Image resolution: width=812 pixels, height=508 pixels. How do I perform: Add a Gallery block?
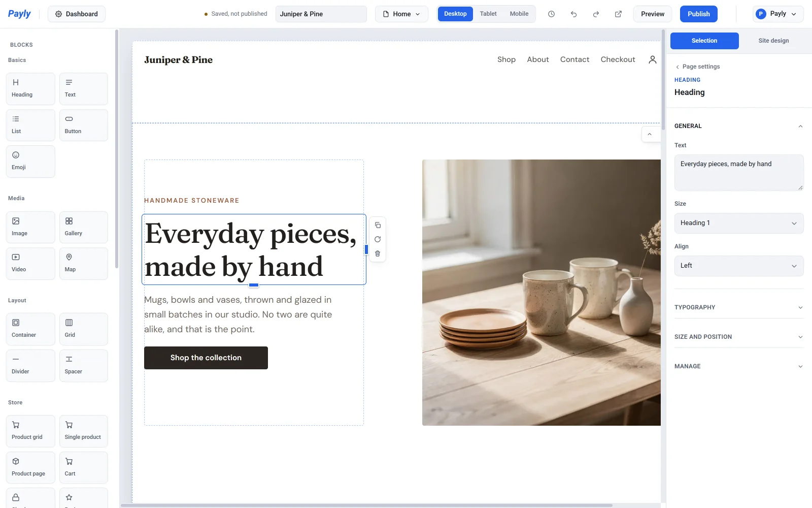click(83, 227)
